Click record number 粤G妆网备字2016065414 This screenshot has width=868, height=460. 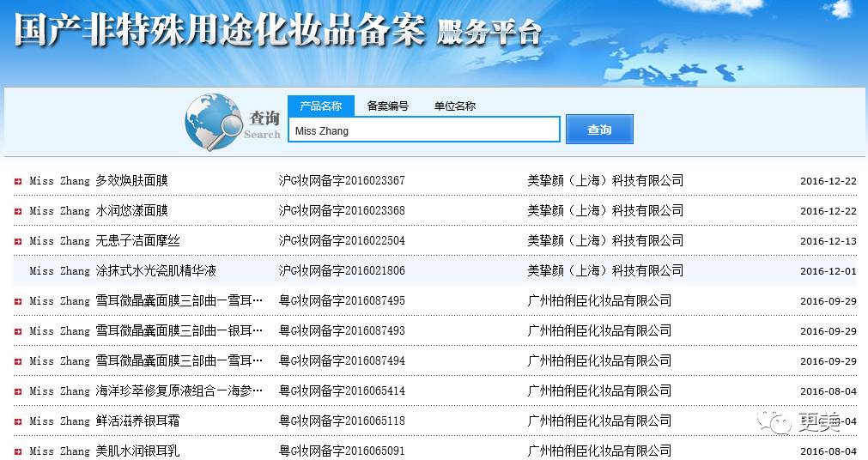[x=342, y=390]
